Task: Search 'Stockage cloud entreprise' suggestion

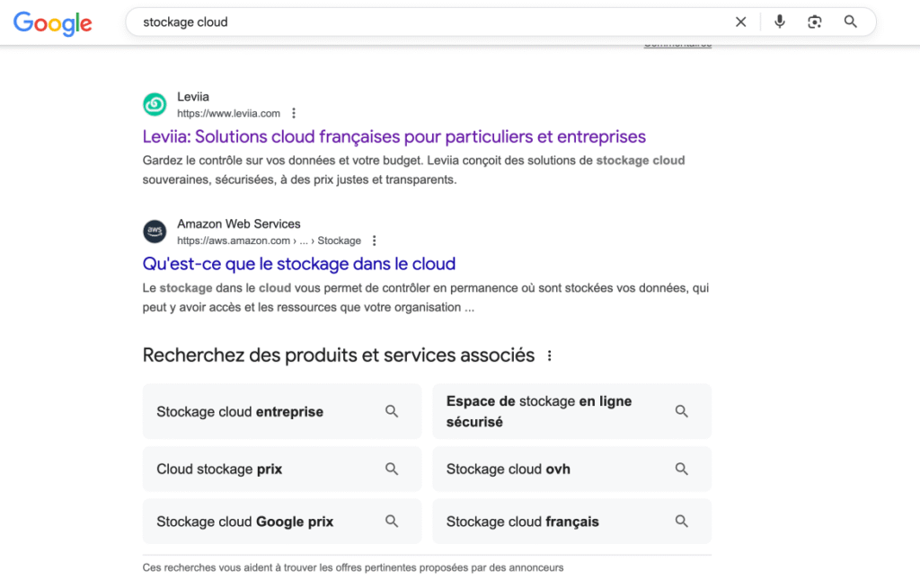Action: [x=282, y=411]
